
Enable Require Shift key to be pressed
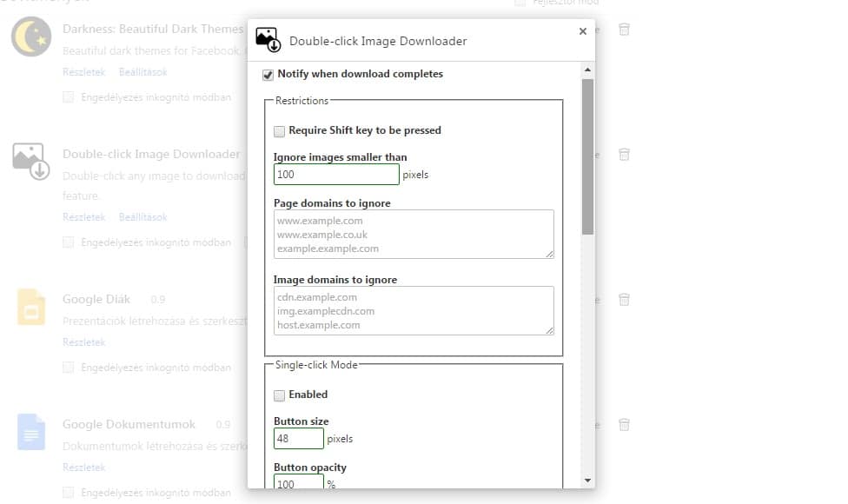(279, 131)
